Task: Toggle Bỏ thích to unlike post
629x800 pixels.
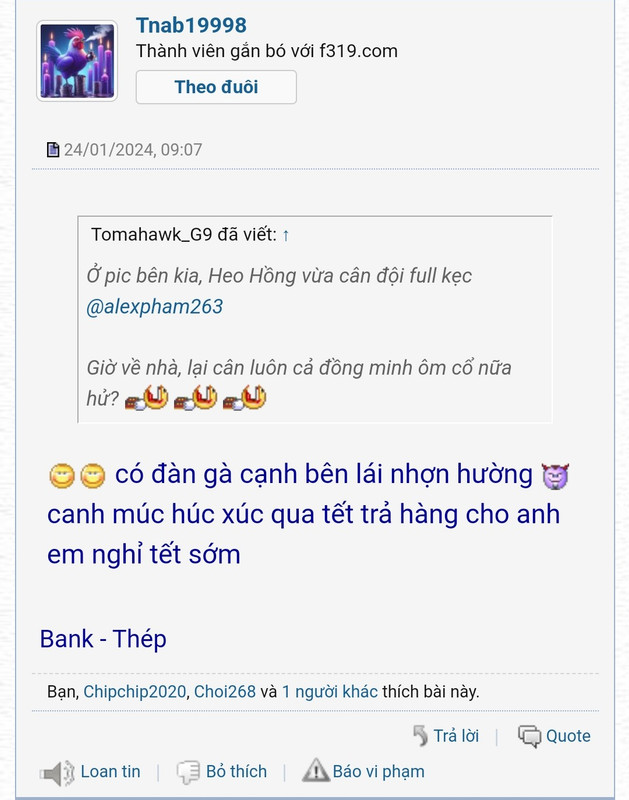Action: (222, 772)
